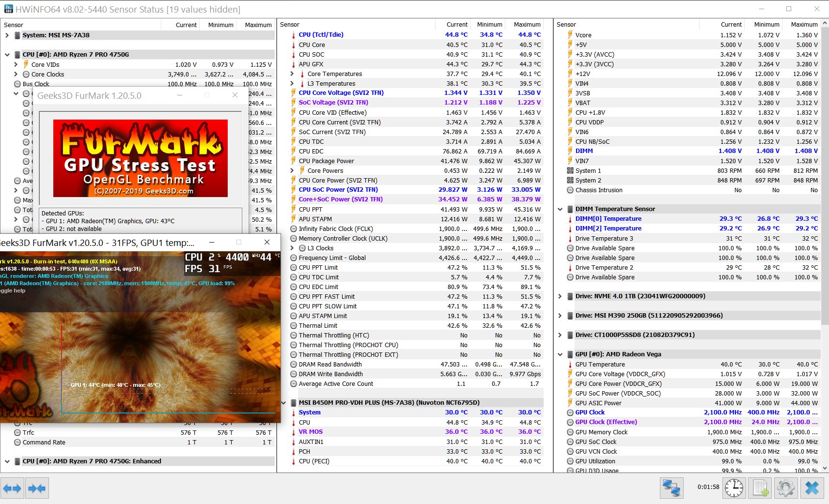Image resolution: width=829 pixels, height=504 pixels.
Task: Click the thermometer icon beside DIMM[0] Temperature
Action: (570, 219)
